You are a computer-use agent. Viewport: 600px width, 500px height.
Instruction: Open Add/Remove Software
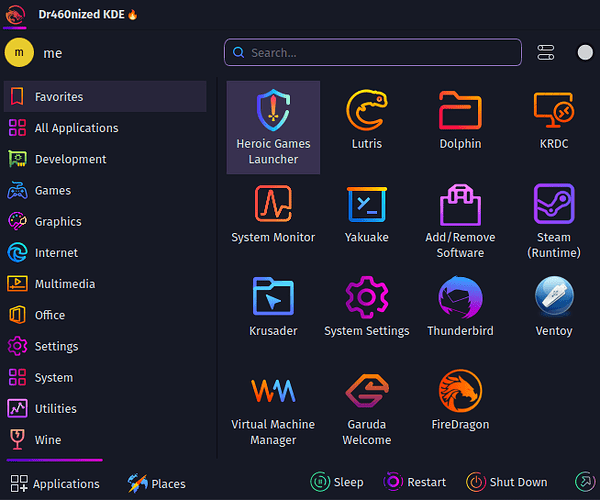pos(460,221)
